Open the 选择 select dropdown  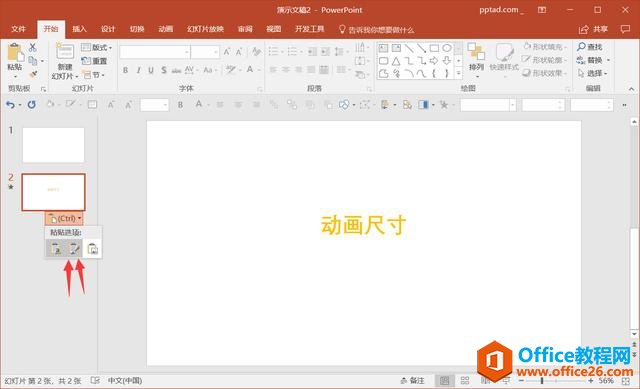click(593, 73)
